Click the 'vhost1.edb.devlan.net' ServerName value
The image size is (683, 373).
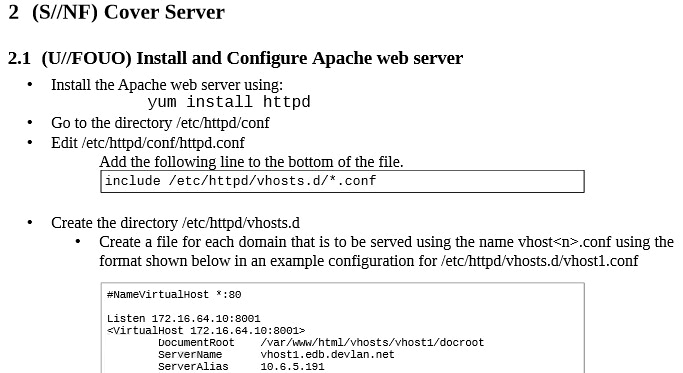coord(328,355)
